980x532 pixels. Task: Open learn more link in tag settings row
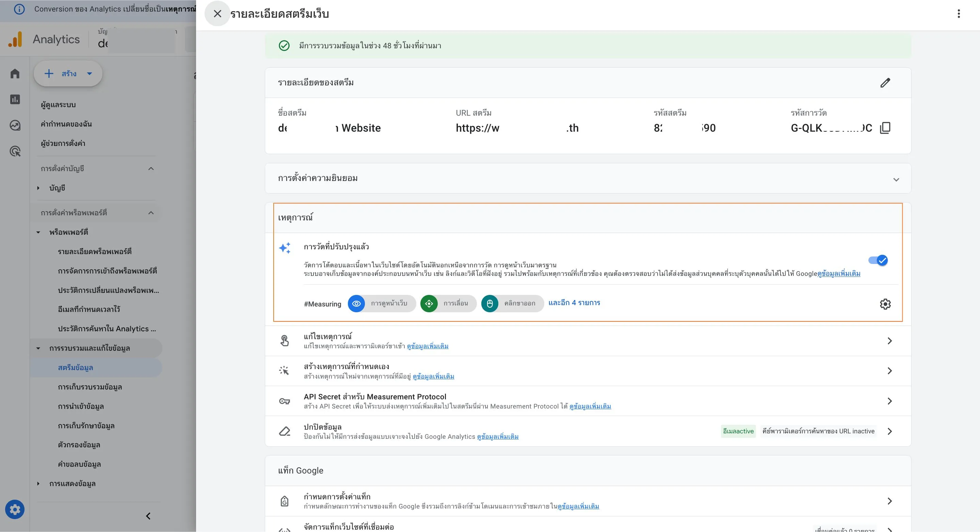tap(578, 506)
